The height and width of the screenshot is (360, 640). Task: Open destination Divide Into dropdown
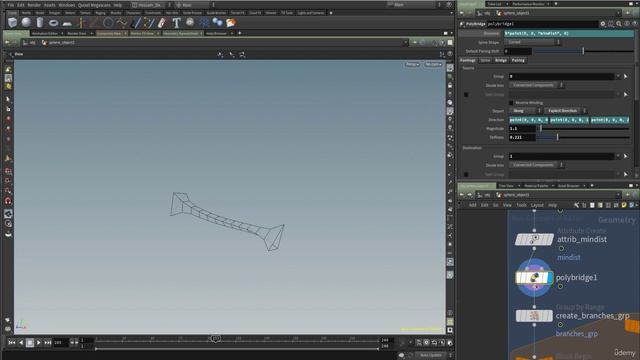536,165
